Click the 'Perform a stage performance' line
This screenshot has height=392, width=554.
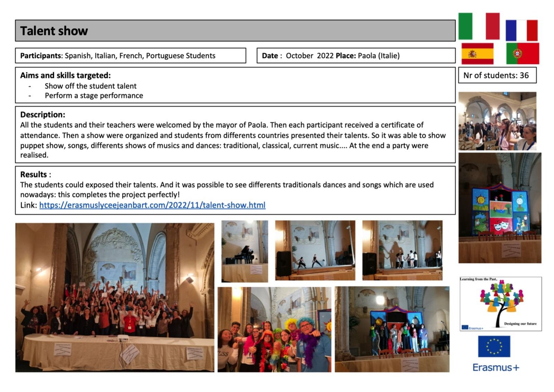point(94,96)
